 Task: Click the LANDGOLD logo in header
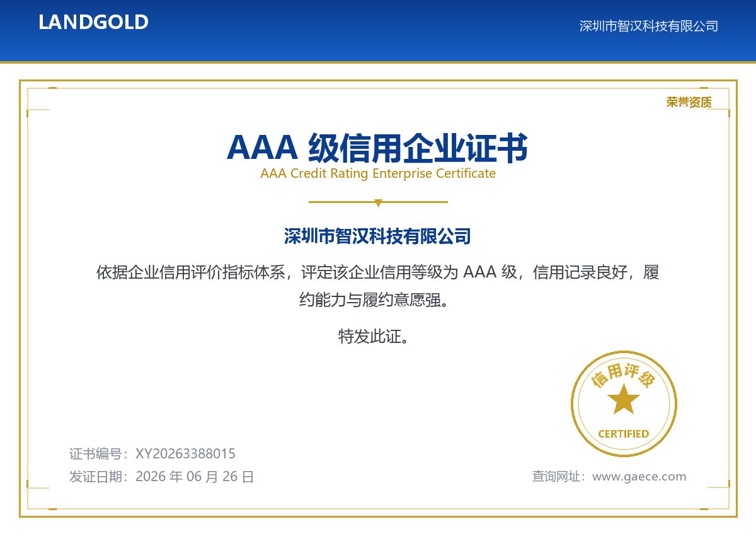click(x=93, y=22)
